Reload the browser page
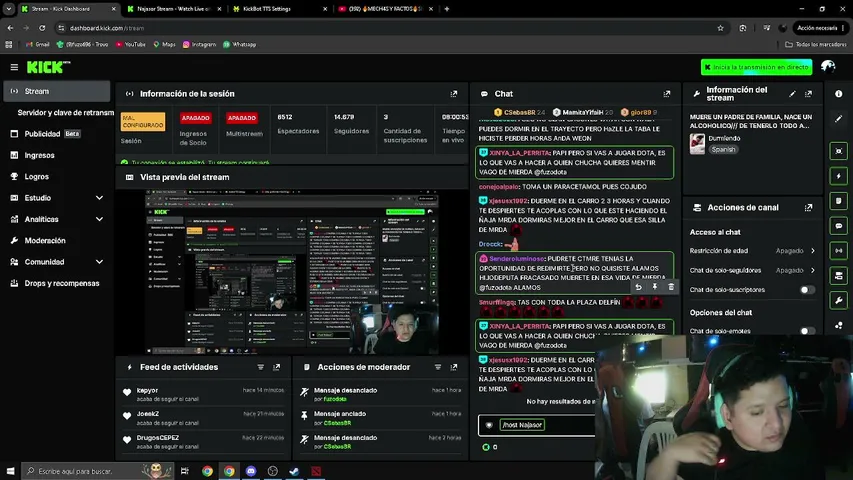 tap(42, 28)
